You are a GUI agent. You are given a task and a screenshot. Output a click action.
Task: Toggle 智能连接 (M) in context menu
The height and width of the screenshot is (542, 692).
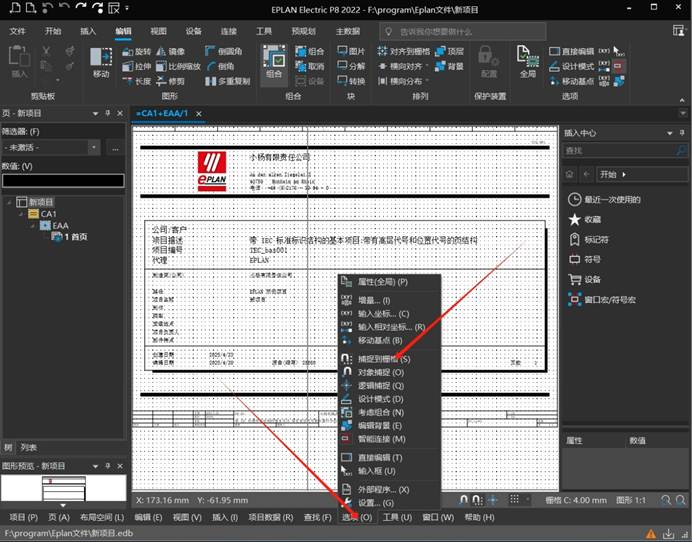(390, 439)
